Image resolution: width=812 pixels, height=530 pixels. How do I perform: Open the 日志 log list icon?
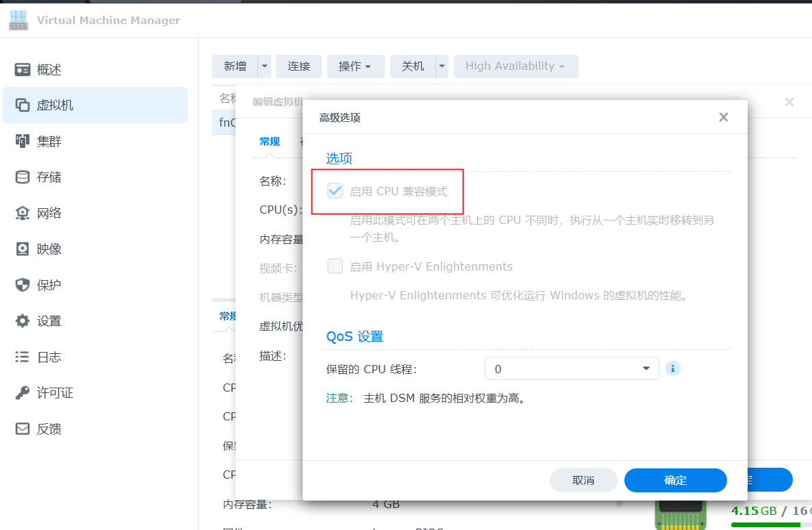[23, 357]
